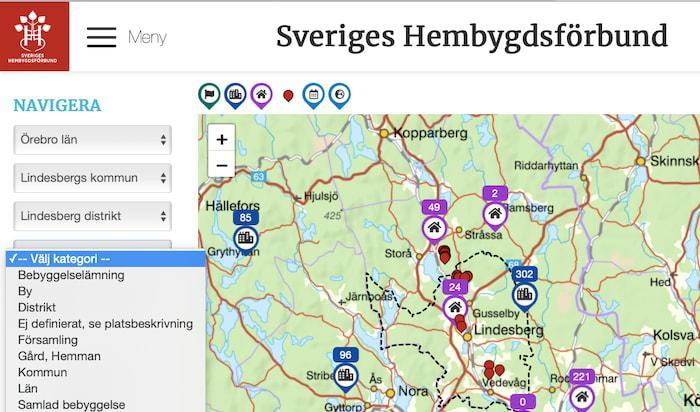Click the NAVIGERA heading
This screenshot has width=700, height=412.
click(x=57, y=105)
